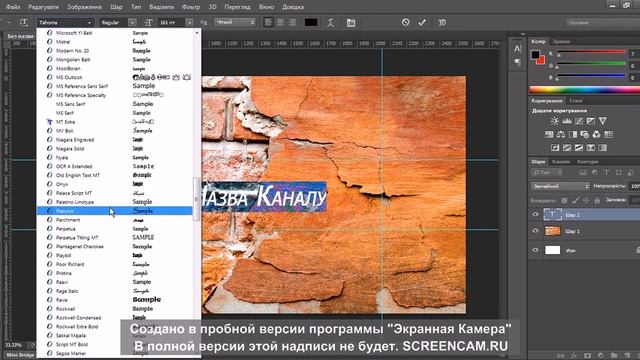Switch to Канали tab
This screenshot has width=640, height=360.
tap(561, 162)
